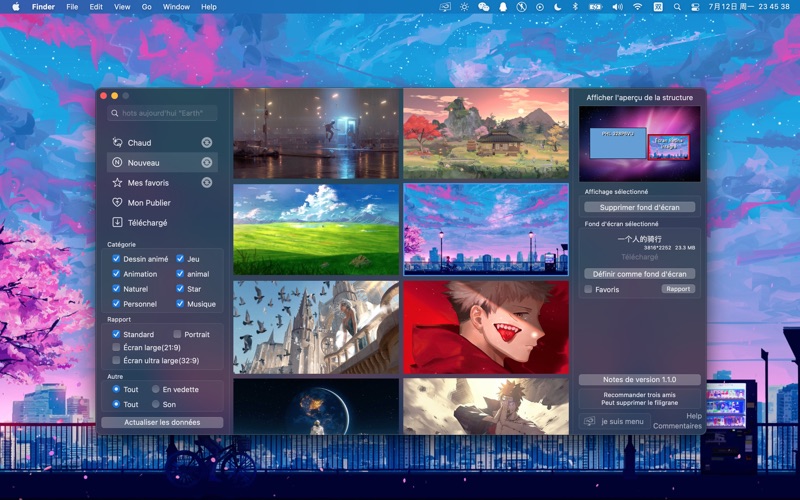Viewport: 800px width, 500px height.
Task: Click the Mon Publier heart icon
Action: [x=117, y=203]
